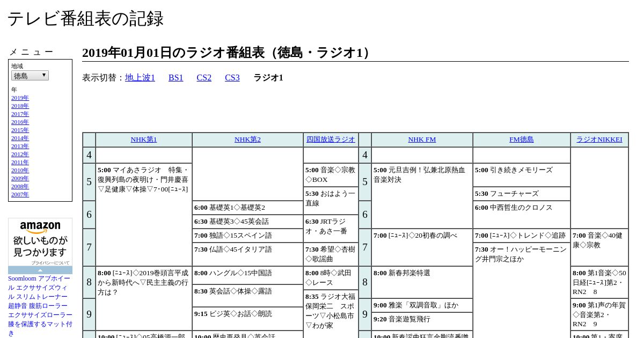Open the 2018年 year link
This screenshot has height=338, width=644.
[20, 106]
